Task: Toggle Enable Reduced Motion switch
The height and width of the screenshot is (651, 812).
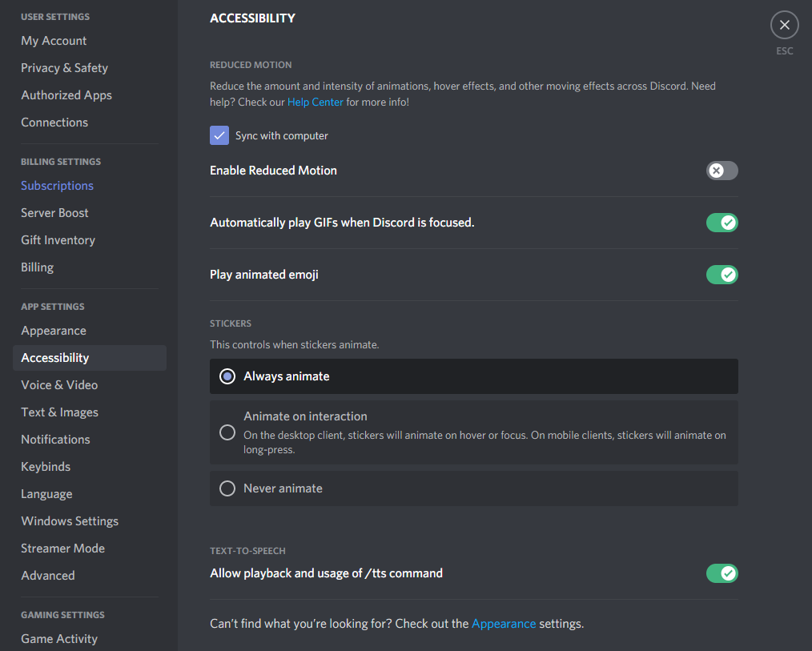Action: coord(722,171)
